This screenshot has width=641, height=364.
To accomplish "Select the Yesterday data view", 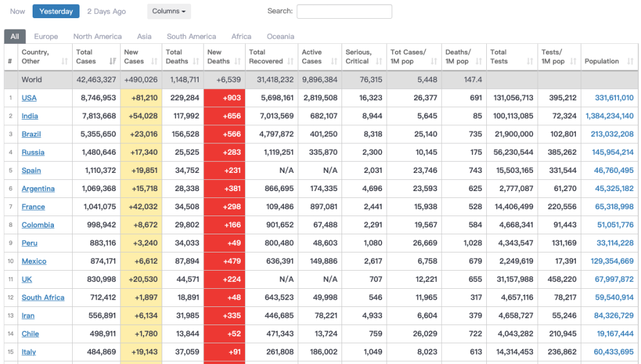I will tap(56, 11).
